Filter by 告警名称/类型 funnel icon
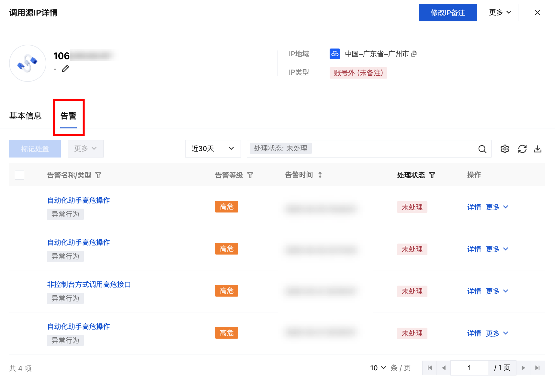 (98, 175)
